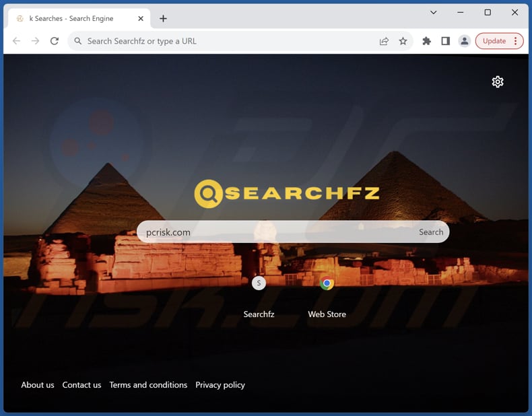
Task: Click the Search button in search box
Action: pos(431,232)
